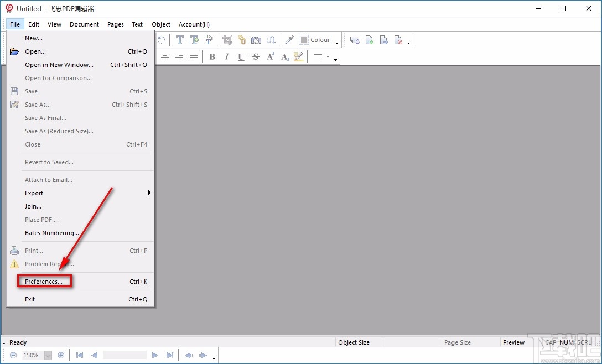Open the Document menu

[84, 24]
